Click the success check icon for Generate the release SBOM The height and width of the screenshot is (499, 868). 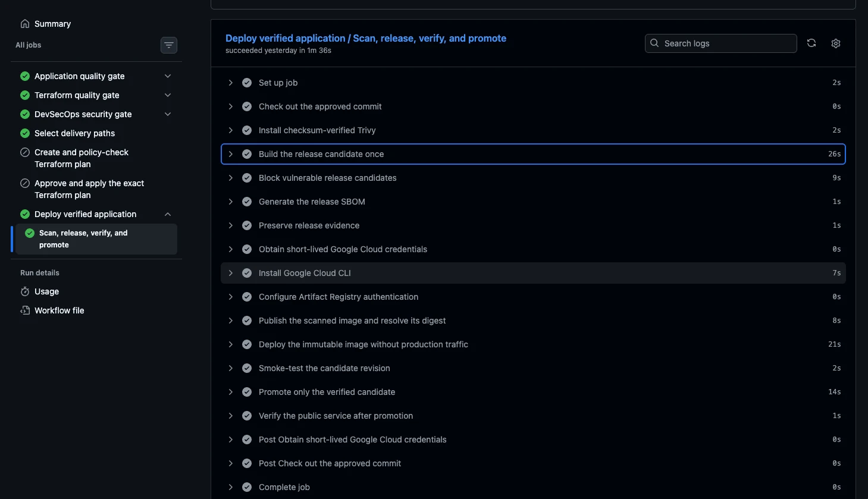(x=247, y=202)
